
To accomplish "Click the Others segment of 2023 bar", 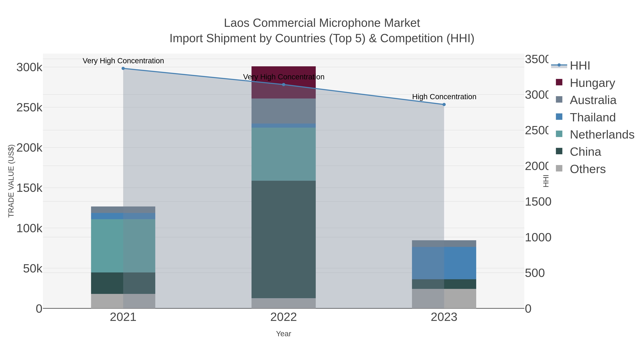I will (444, 299).
